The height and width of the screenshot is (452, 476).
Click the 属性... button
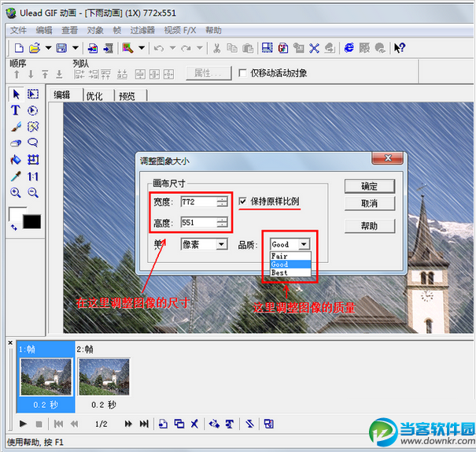pyautogui.click(x=208, y=73)
